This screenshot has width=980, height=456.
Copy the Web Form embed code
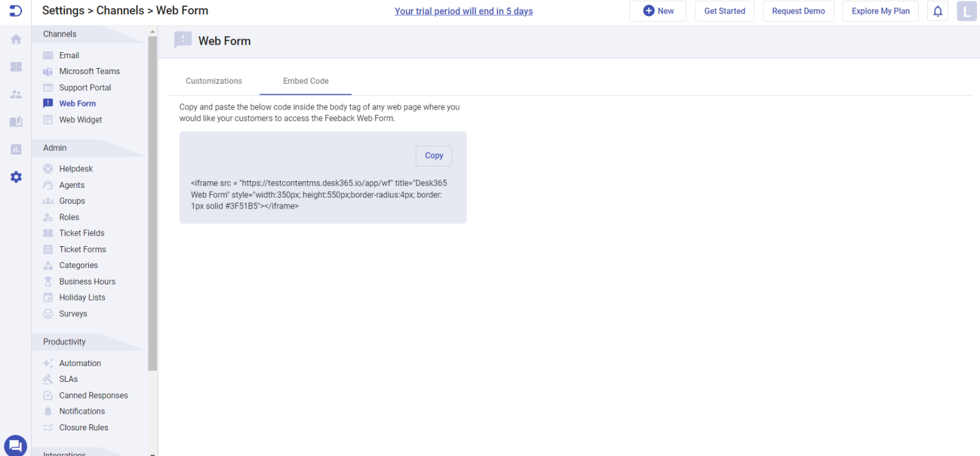pos(433,156)
